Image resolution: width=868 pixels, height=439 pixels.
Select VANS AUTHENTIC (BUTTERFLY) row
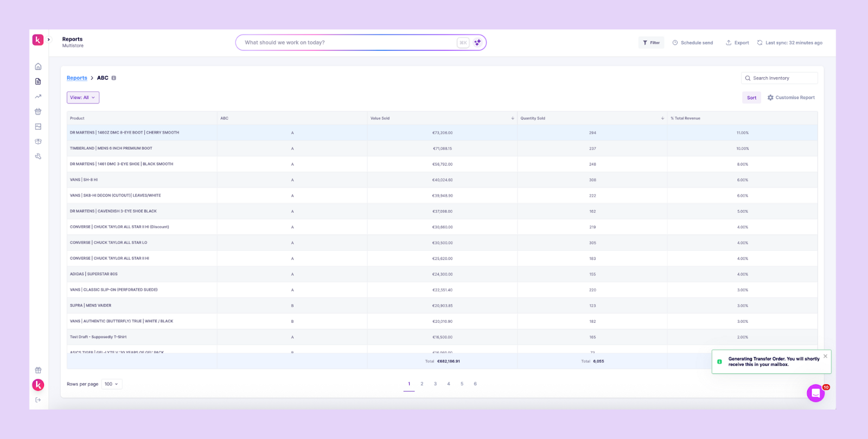pyautogui.click(x=442, y=321)
